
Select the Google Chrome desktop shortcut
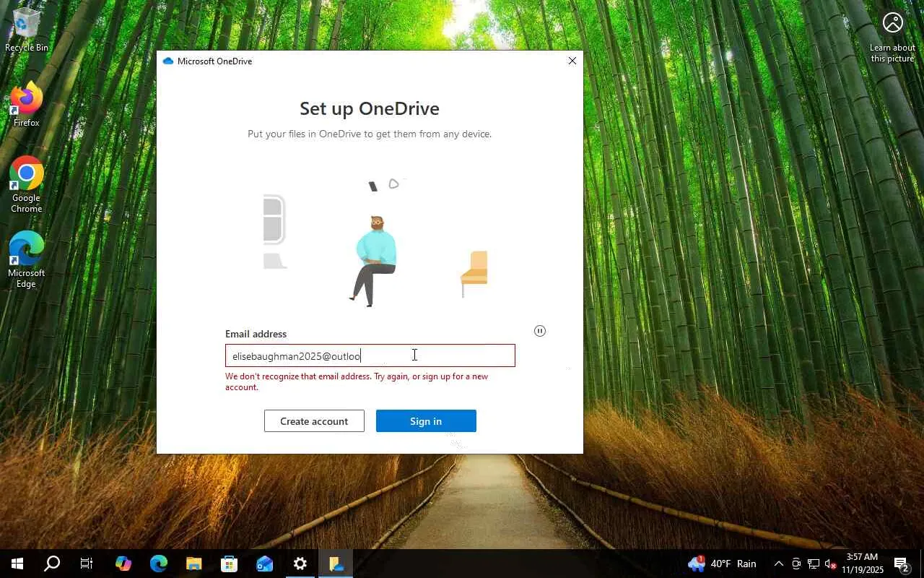(27, 185)
